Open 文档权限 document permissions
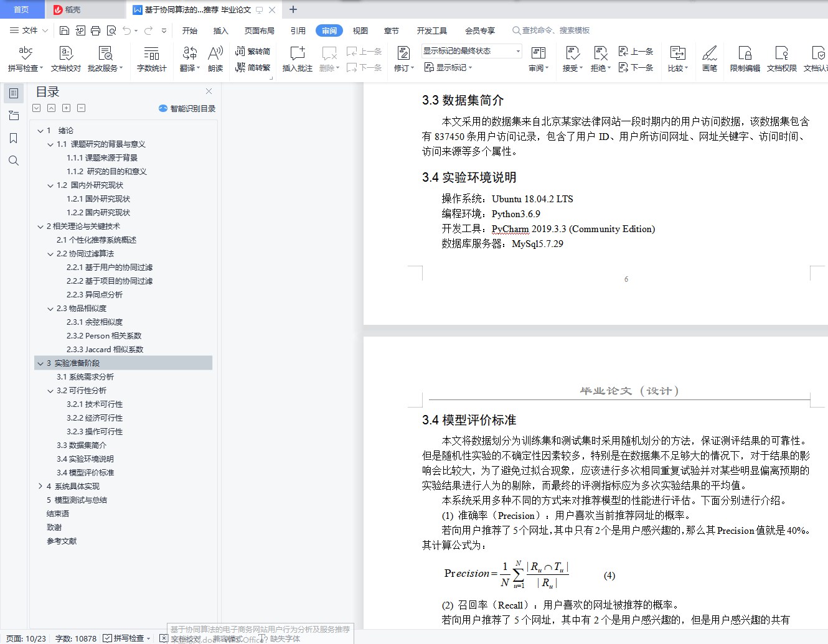 coord(782,59)
